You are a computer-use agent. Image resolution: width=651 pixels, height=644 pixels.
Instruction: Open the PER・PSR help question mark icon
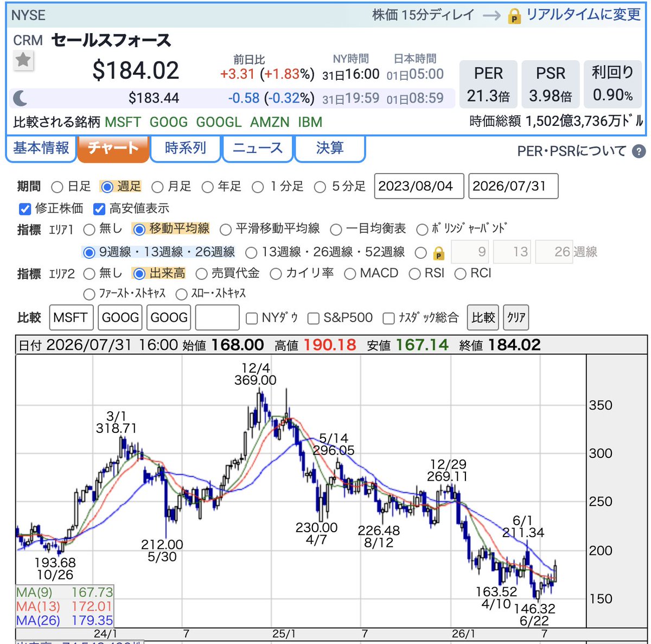639,151
